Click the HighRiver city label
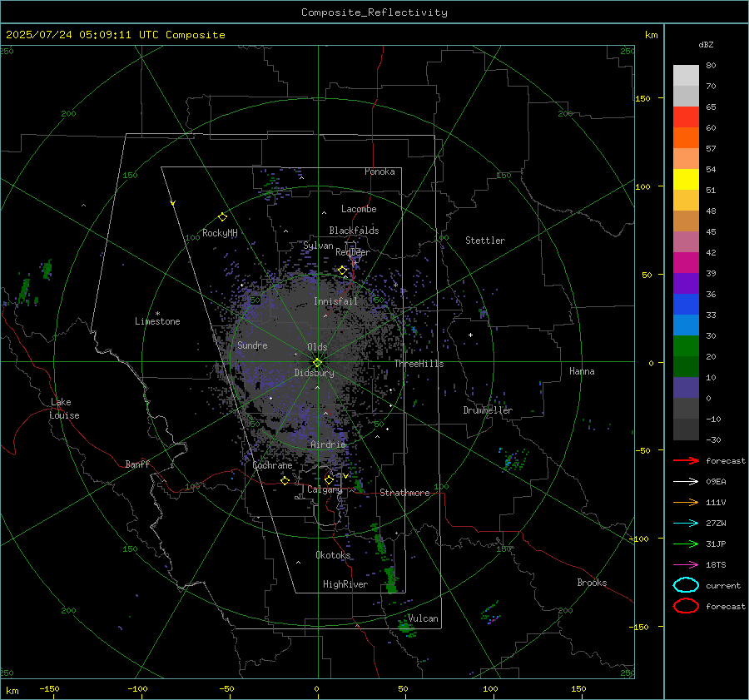The width and height of the screenshot is (749, 700). (345, 584)
